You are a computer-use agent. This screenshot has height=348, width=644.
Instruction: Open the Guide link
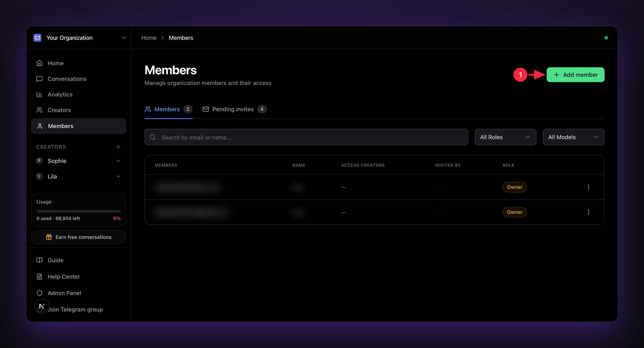pyautogui.click(x=78, y=260)
